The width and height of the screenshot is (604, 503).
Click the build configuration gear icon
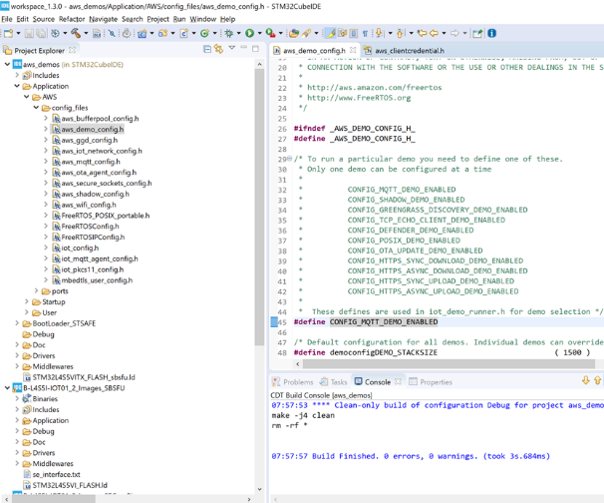(x=55, y=34)
